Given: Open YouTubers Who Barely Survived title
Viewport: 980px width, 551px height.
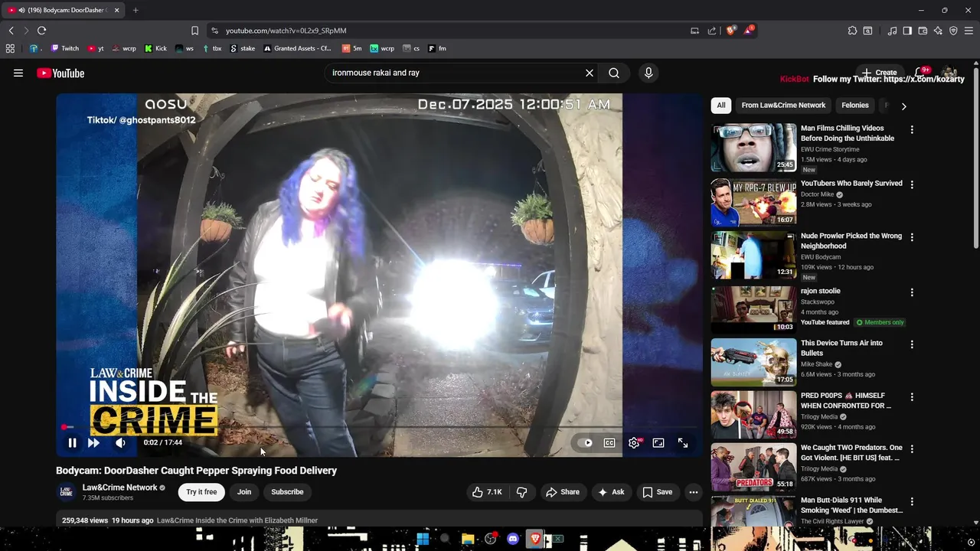Looking at the screenshot, I should [851, 184].
